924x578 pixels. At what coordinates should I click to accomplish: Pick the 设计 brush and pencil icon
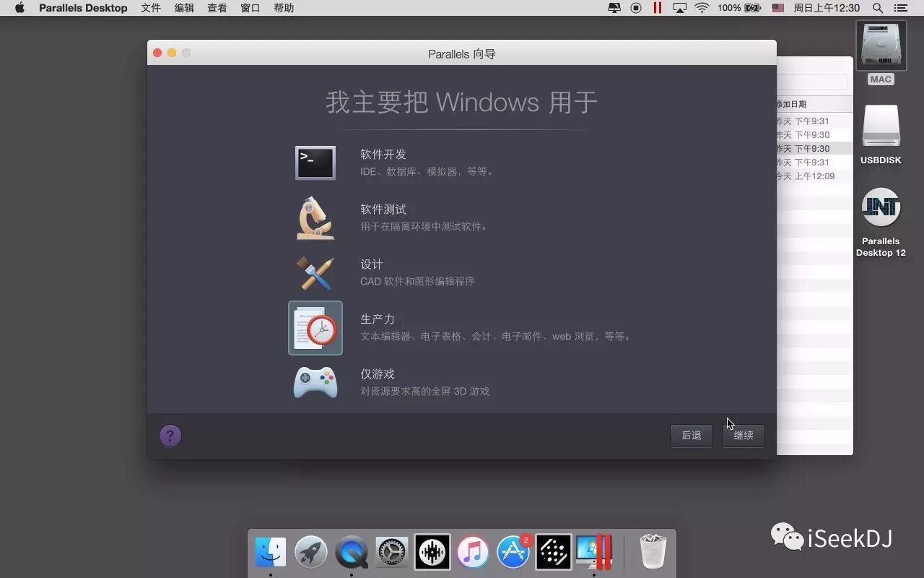pos(315,273)
